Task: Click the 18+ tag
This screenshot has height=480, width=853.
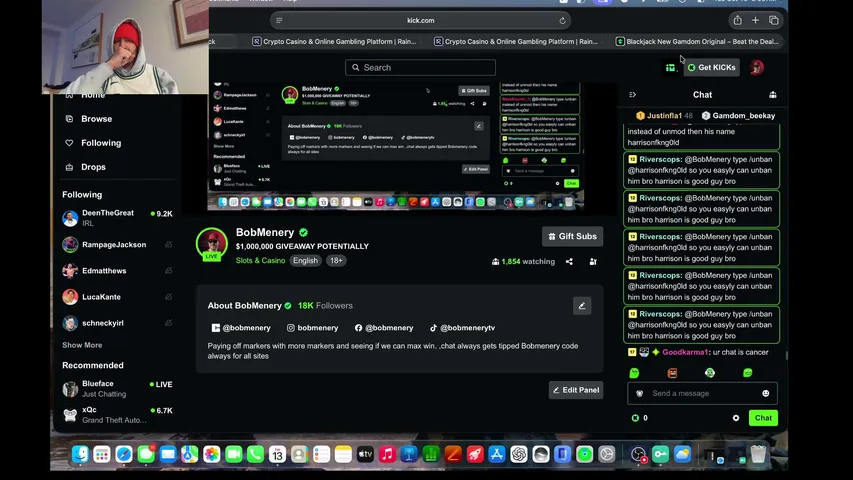Action: [x=336, y=261]
